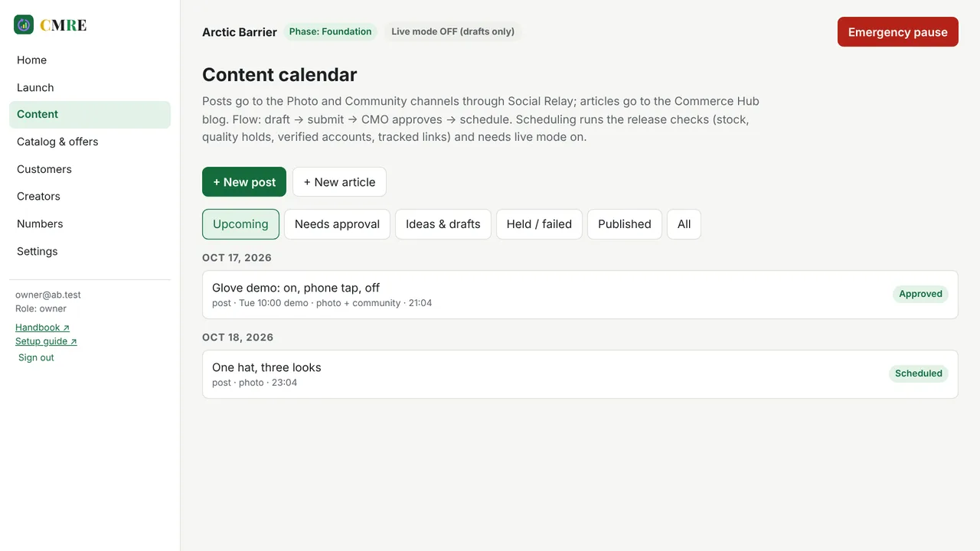The height and width of the screenshot is (551, 980).
Task: Click the Arctic Barrier brand name
Action: (x=240, y=32)
